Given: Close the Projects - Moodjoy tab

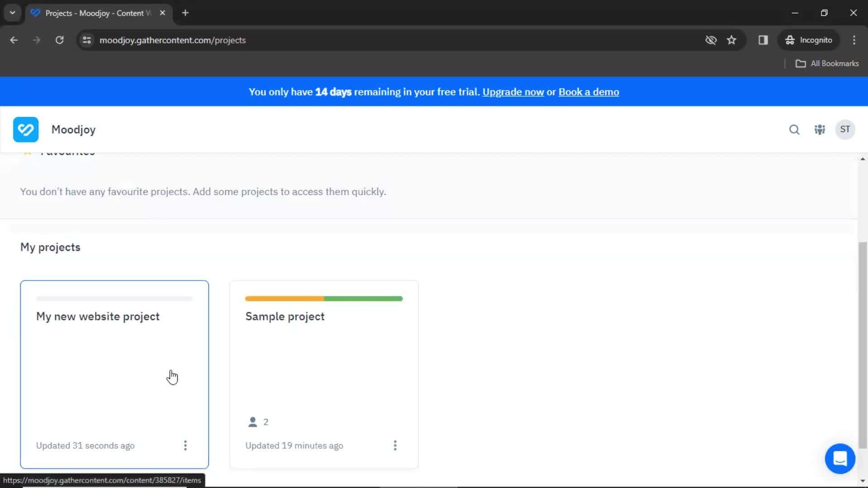Looking at the screenshot, I should coord(162,13).
